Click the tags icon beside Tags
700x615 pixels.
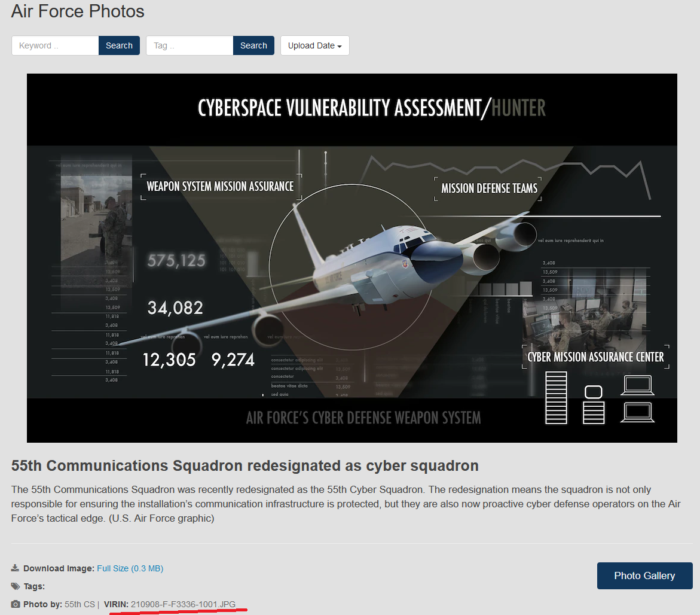(x=16, y=586)
